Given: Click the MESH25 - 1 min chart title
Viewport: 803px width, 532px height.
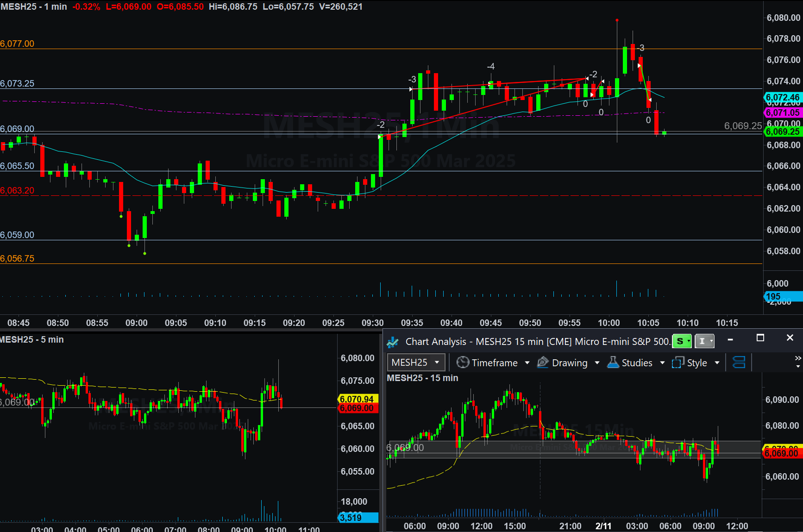Looking at the screenshot, I should 33,6.
